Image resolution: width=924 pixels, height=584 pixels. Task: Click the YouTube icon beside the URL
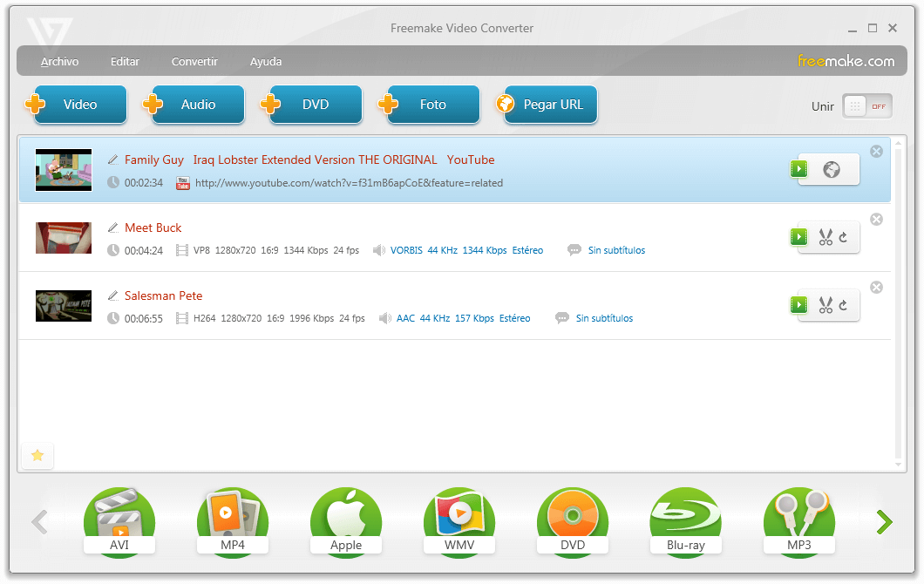coord(183,183)
